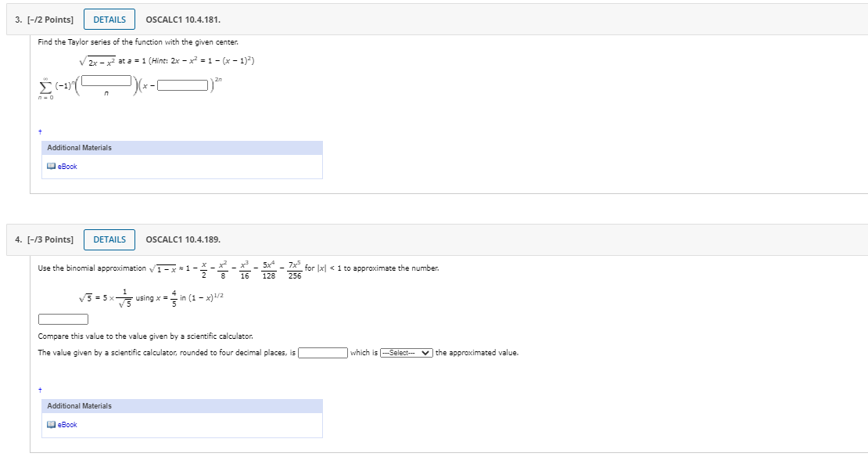Click Additional Materials header in question 4
The width and height of the screenshot is (868, 464).
point(79,406)
